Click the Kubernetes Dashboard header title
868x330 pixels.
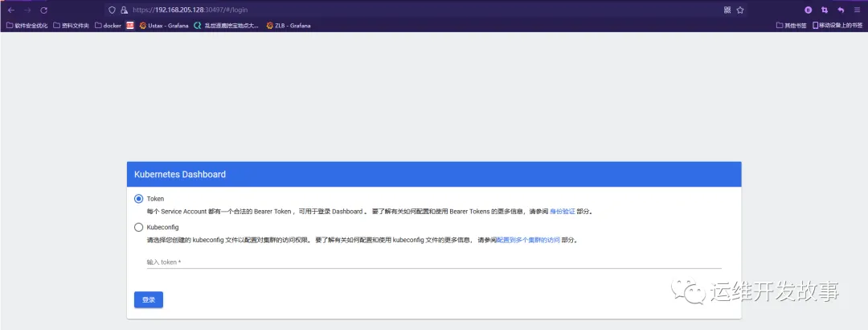[180, 174]
